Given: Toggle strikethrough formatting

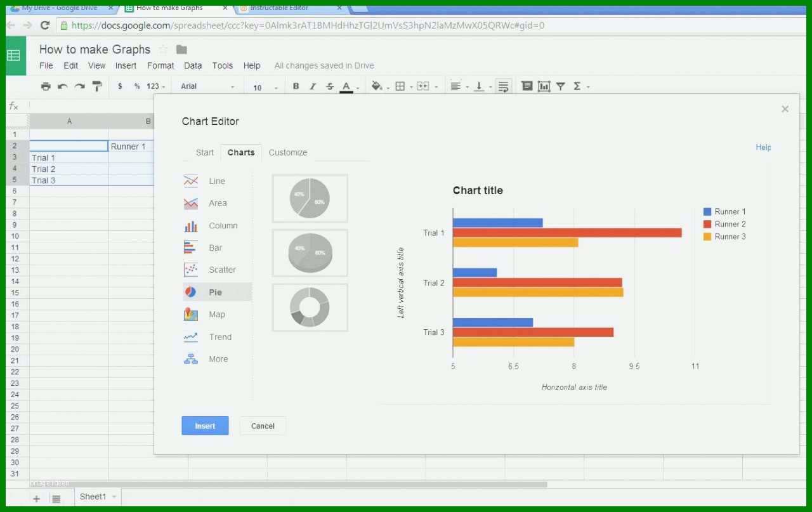Looking at the screenshot, I should [x=329, y=86].
